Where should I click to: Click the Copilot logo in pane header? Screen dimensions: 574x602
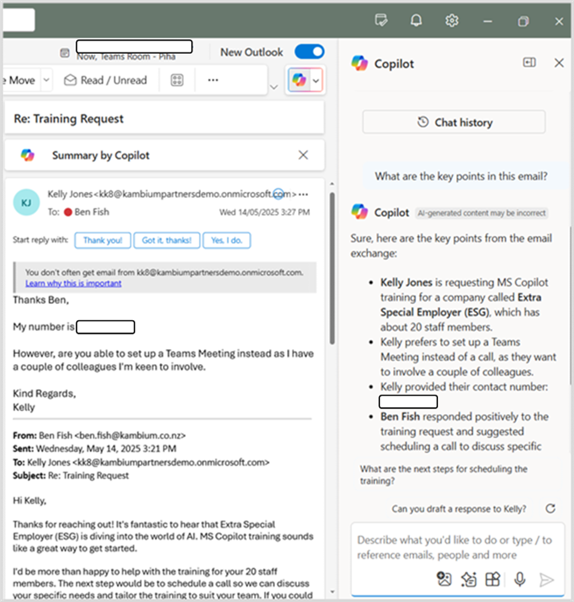[359, 63]
